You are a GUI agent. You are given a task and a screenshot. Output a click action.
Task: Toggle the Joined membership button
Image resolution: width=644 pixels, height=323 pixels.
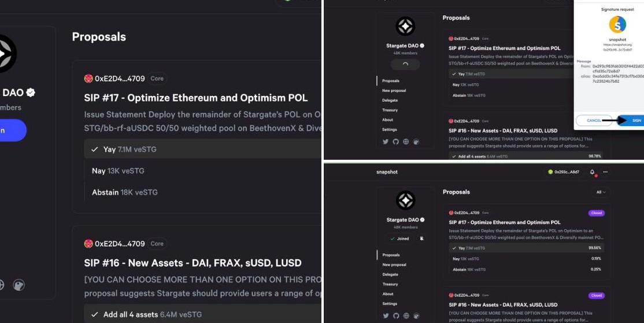coord(399,238)
